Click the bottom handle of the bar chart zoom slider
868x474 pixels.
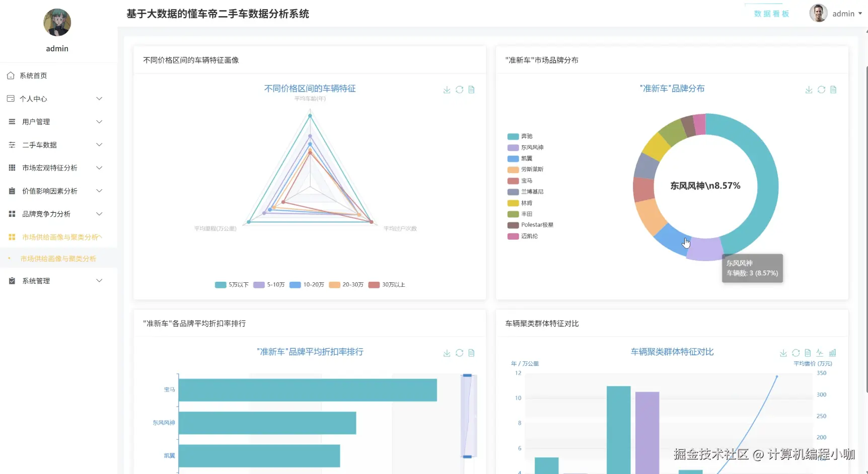(467, 457)
